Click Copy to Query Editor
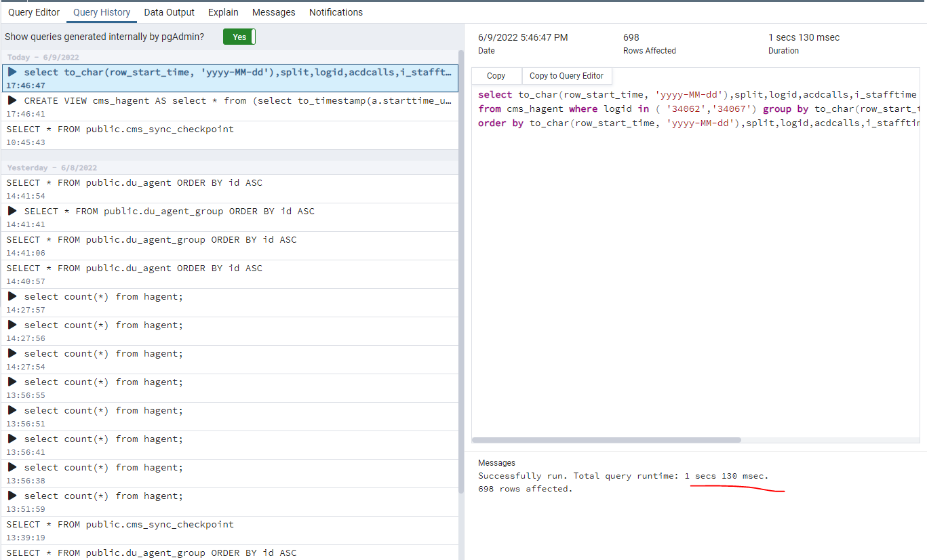The width and height of the screenshot is (927, 560). point(567,75)
